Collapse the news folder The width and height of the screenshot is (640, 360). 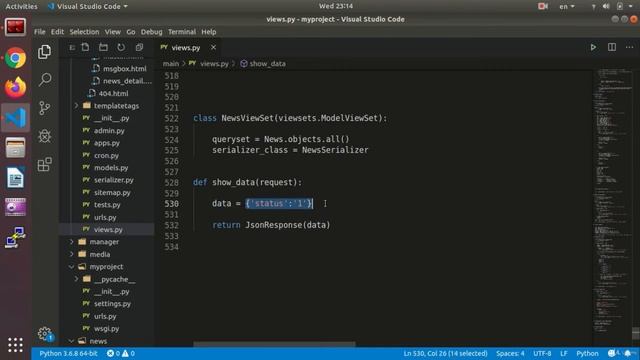(98, 341)
